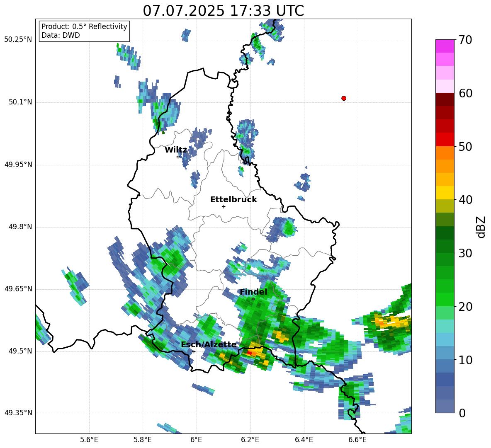Click the 6.2°E longitude label
The height and width of the screenshot is (448, 491).
tap(250, 440)
